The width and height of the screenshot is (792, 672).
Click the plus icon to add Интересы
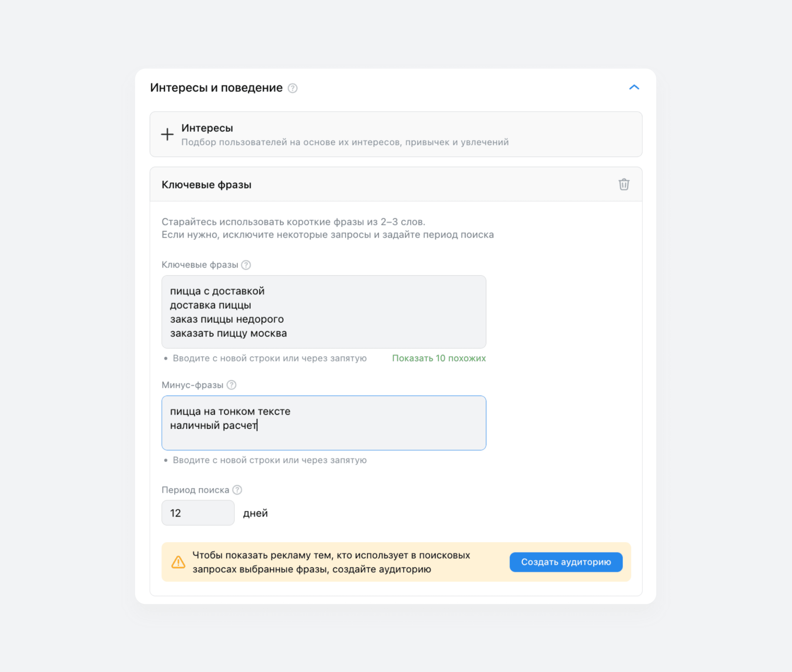[167, 134]
